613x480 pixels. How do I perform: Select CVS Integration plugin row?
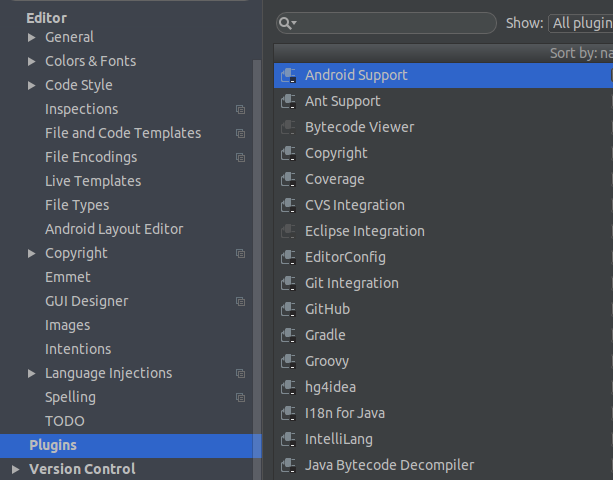[443, 205]
